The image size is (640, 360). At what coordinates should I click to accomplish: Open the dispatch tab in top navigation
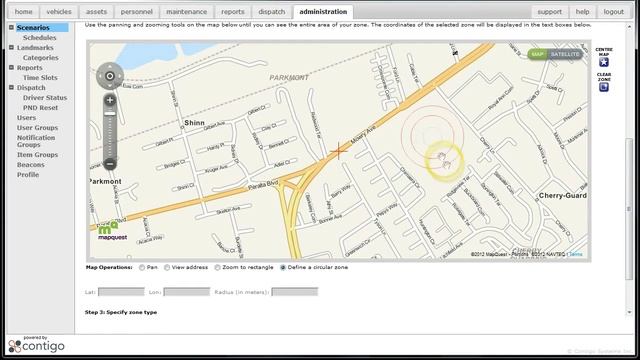[x=272, y=12]
